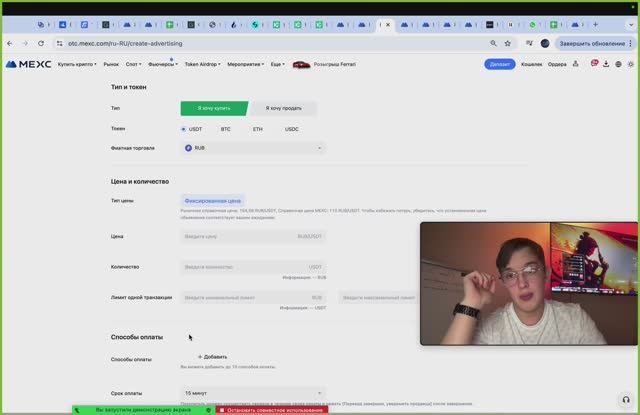Viewport: 640px width, 415px height.
Task: Select the BTC token option
Action: click(225, 129)
